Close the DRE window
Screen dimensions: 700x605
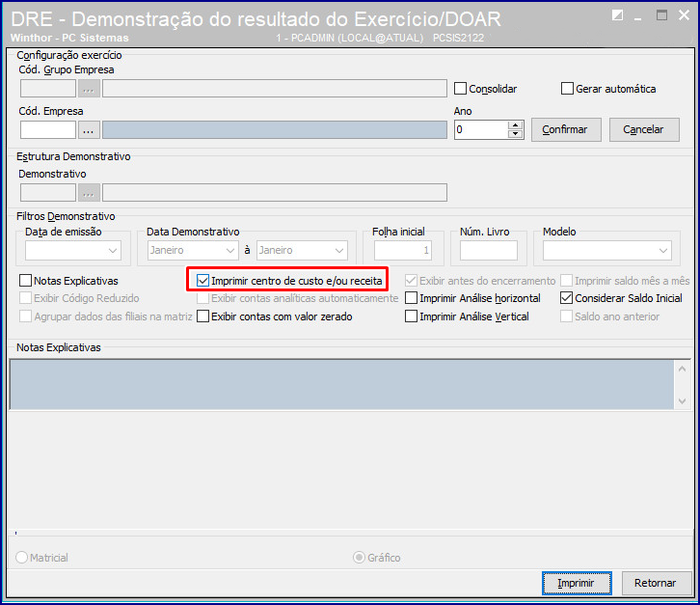(x=684, y=15)
